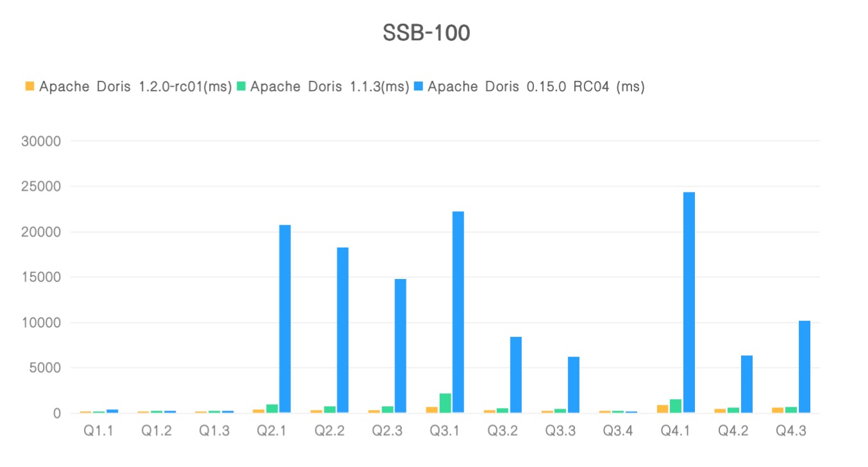Select the tall blue bar for Q4.1
Screen dimensions: 868x467
tap(689, 301)
